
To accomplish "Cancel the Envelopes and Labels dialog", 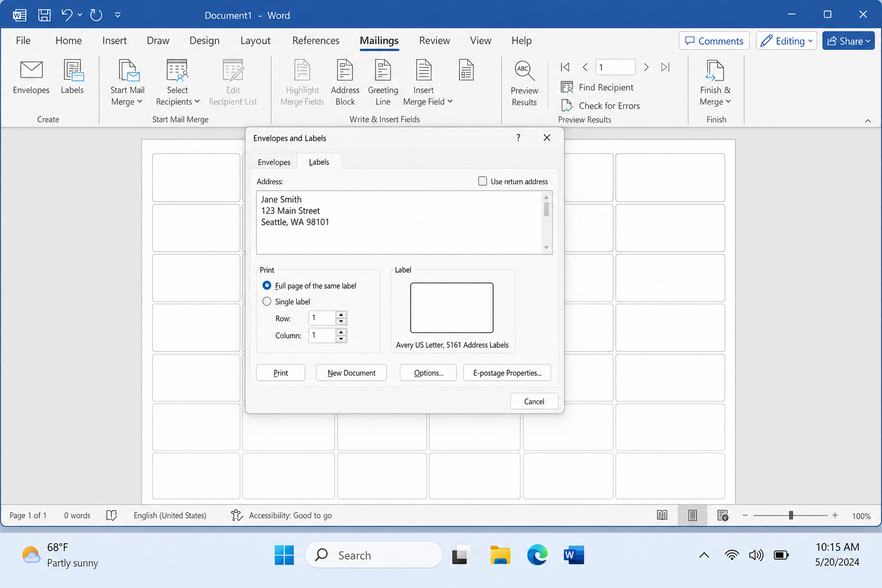I will coord(534,401).
